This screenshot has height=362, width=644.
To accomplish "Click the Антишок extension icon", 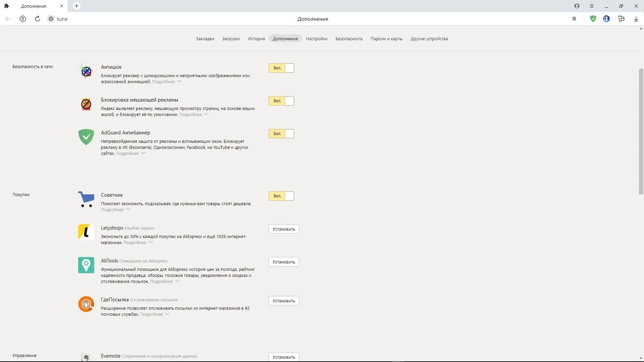I will (86, 71).
